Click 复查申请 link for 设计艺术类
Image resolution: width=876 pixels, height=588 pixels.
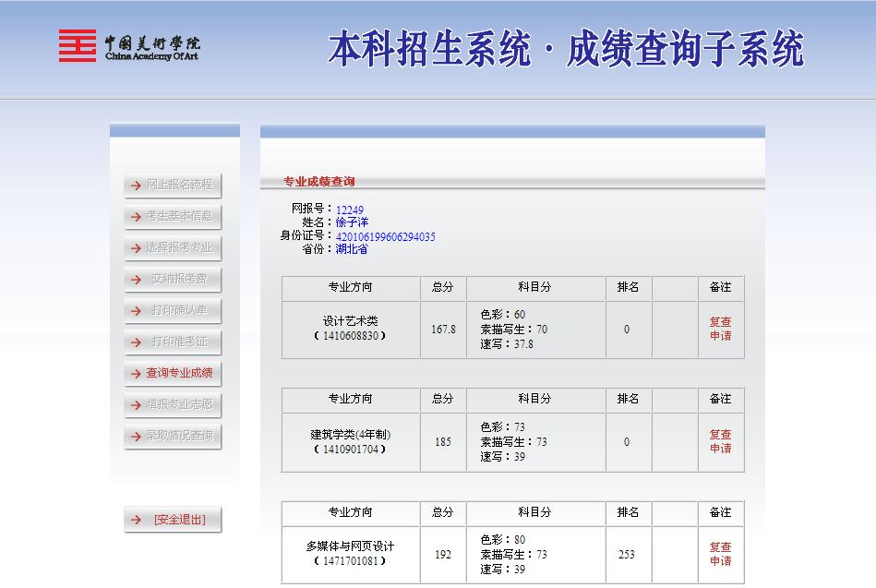(x=721, y=329)
